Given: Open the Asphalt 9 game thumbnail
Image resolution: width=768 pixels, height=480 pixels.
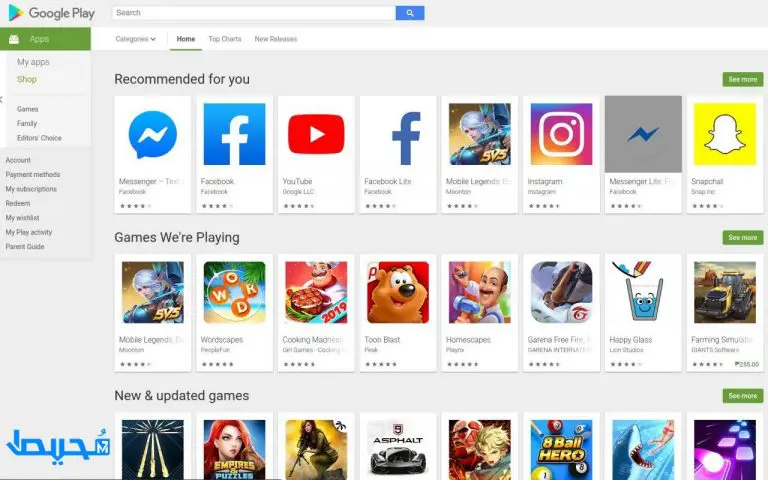Looking at the screenshot, I should tap(398, 450).
